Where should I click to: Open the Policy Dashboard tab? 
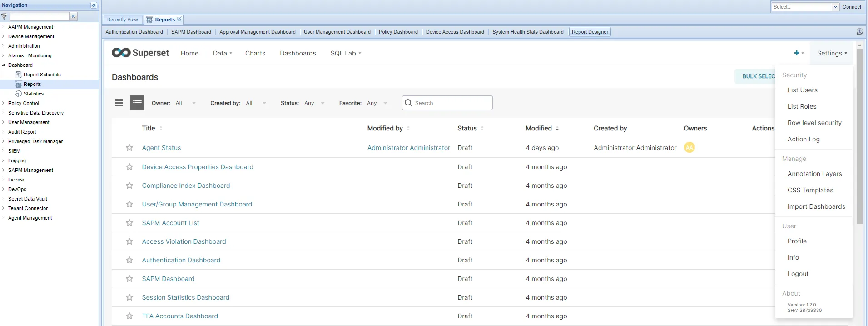(x=398, y=32)
